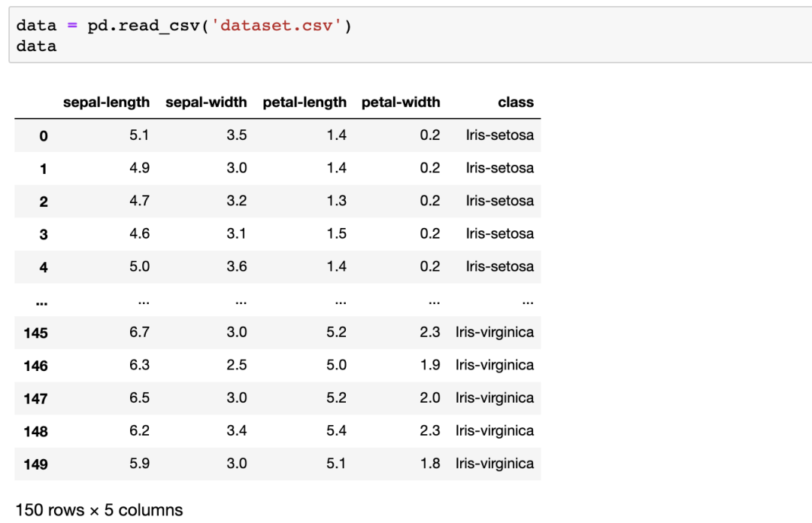Click the ellipsis row index marker
Image resolution: width=812 pixels, height=523 pixels.
tap(42, 303)
